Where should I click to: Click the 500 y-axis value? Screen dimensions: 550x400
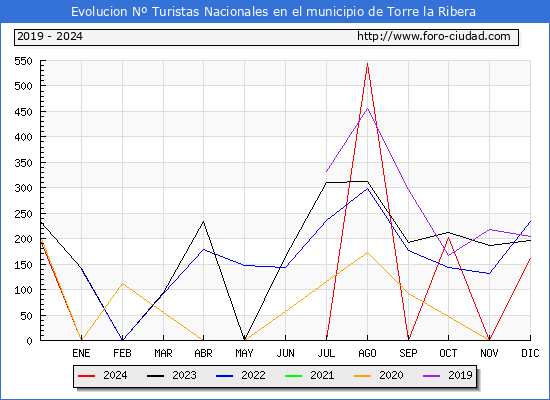point(23,86)
